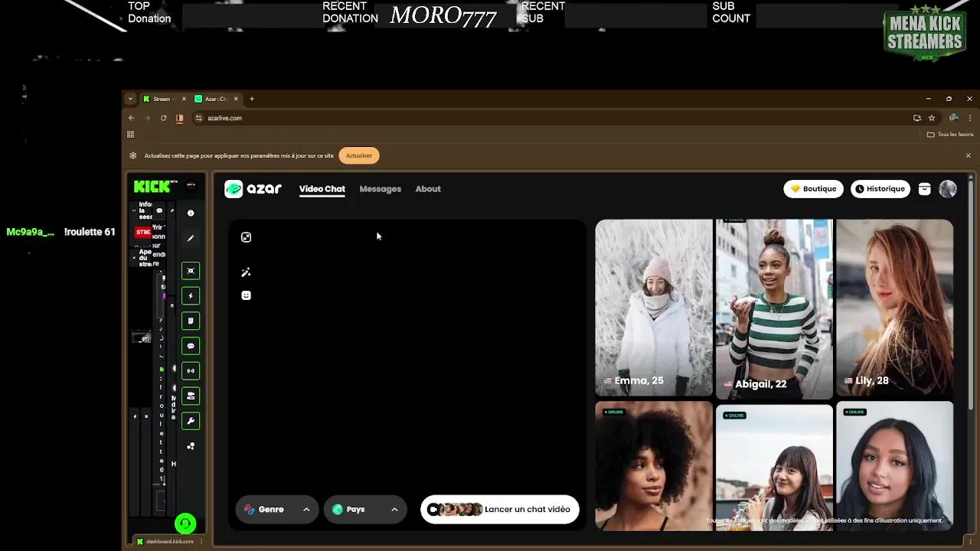Click the green headset support button
The image size is (980, 551).
click(185, 523)
